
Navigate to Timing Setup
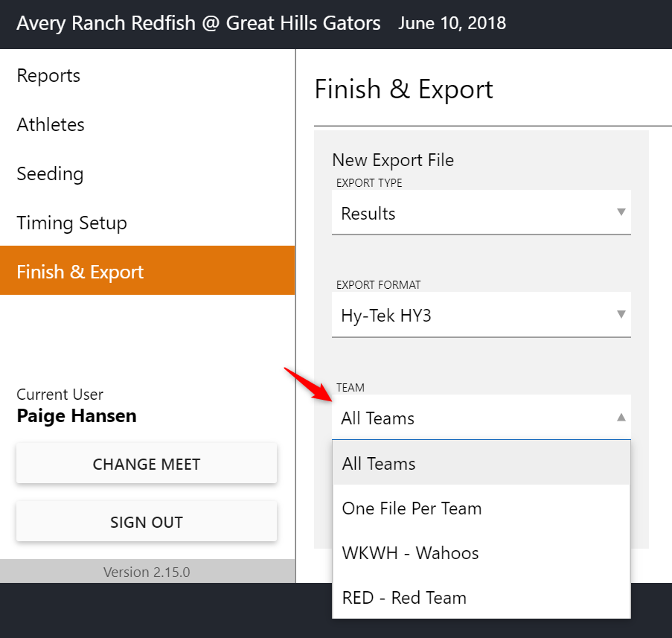coord(71,223)
